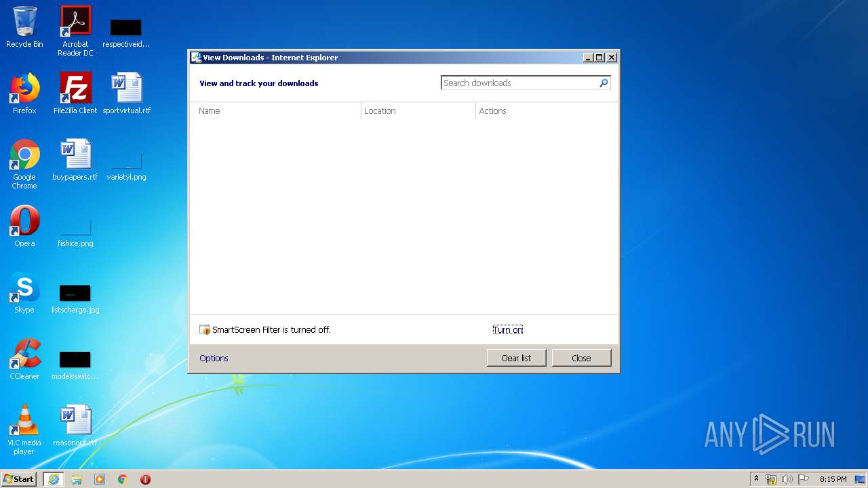The width and height of the screenshot is (868, 488).
Task: Click the SmartScreen Filter warning shield icon
Action: pyautogui.click(x=205, y=329)
